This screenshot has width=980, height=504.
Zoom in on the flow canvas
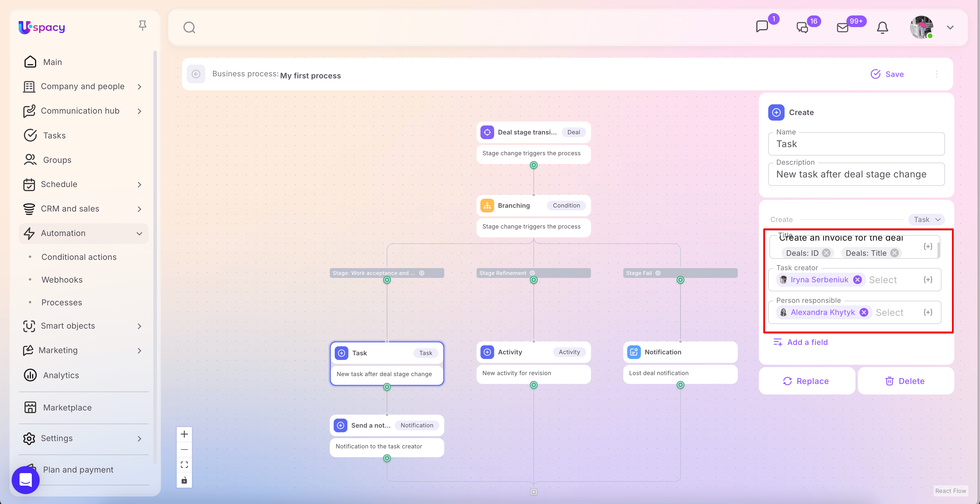click(184, 434)
